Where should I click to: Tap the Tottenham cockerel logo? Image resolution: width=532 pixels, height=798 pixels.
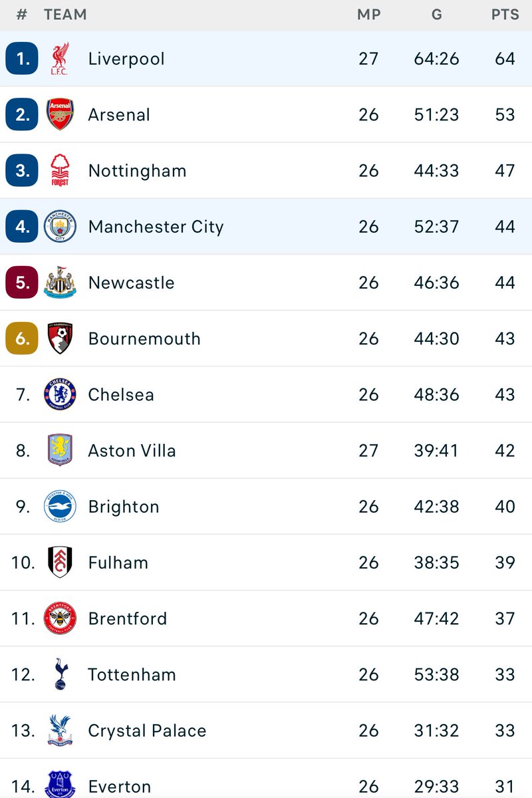tap(60, 674)
